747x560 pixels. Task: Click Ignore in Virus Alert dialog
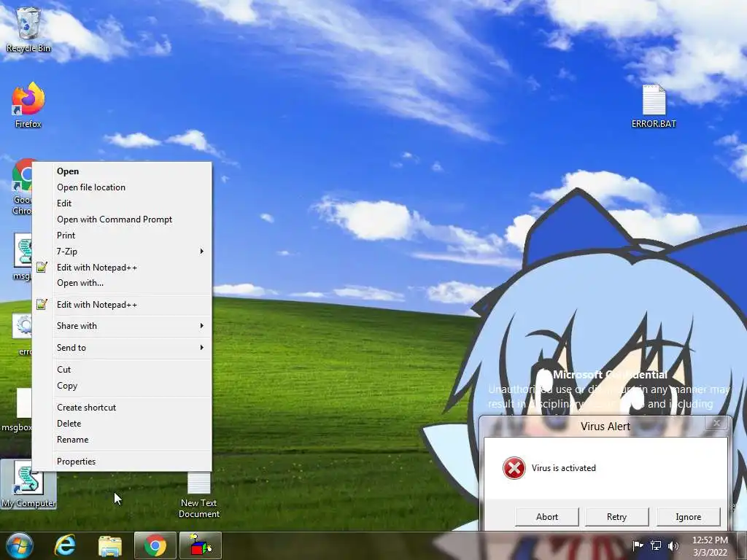coord(688,517)
